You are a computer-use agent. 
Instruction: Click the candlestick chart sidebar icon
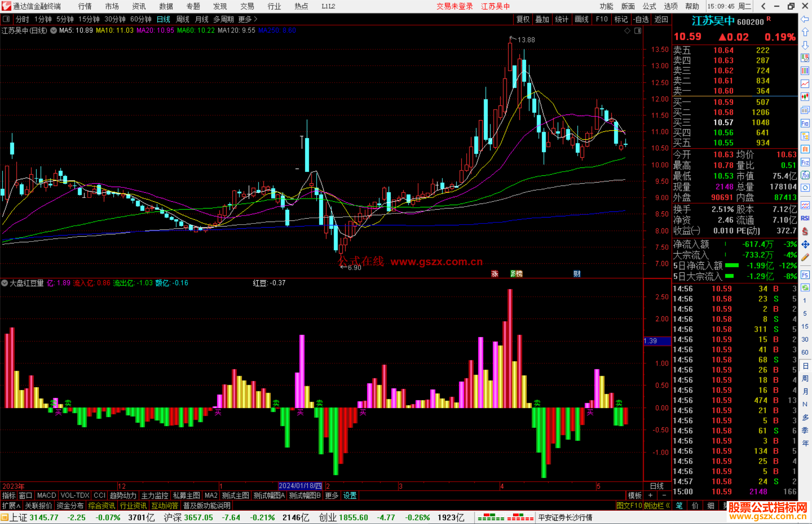point(805,97)
